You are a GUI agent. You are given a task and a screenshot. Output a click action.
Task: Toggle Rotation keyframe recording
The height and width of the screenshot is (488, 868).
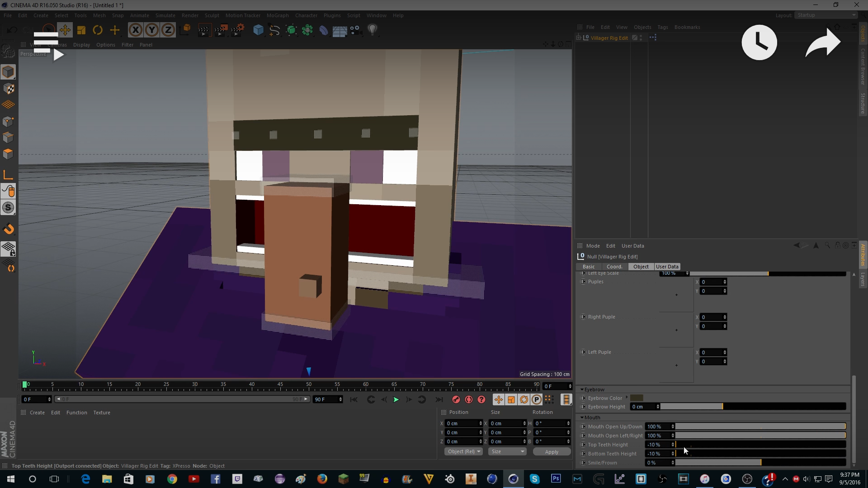524,399
